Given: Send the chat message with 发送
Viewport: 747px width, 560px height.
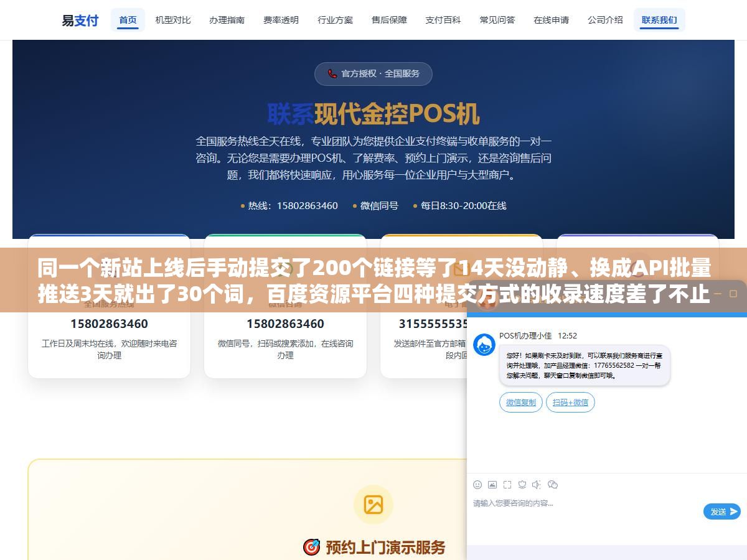Looking at the screenshot, I should pos(722,511).
